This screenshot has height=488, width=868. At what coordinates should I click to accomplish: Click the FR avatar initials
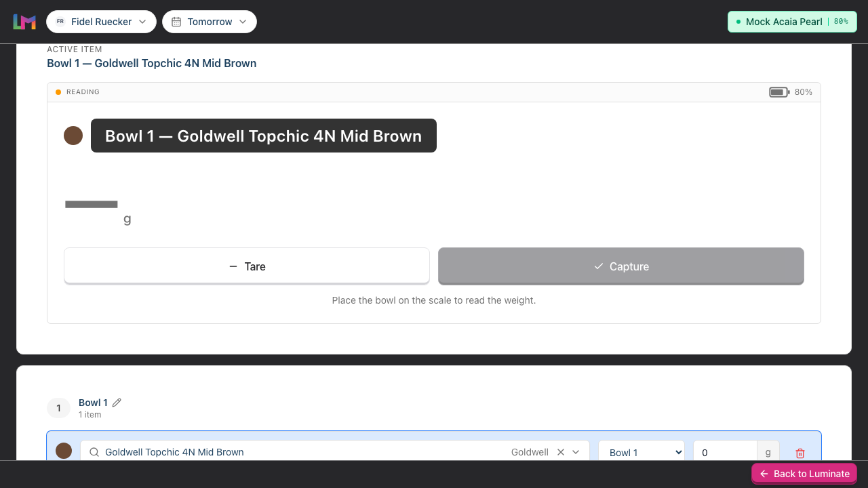(60, 22)
